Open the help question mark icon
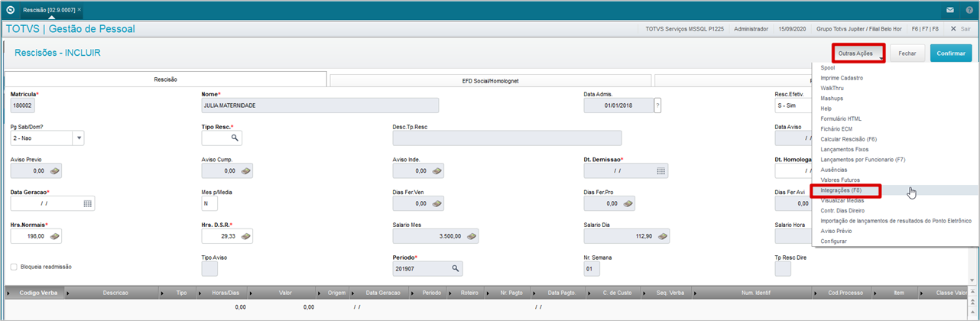Screen dimensions: 980x321 coord(969,10)
